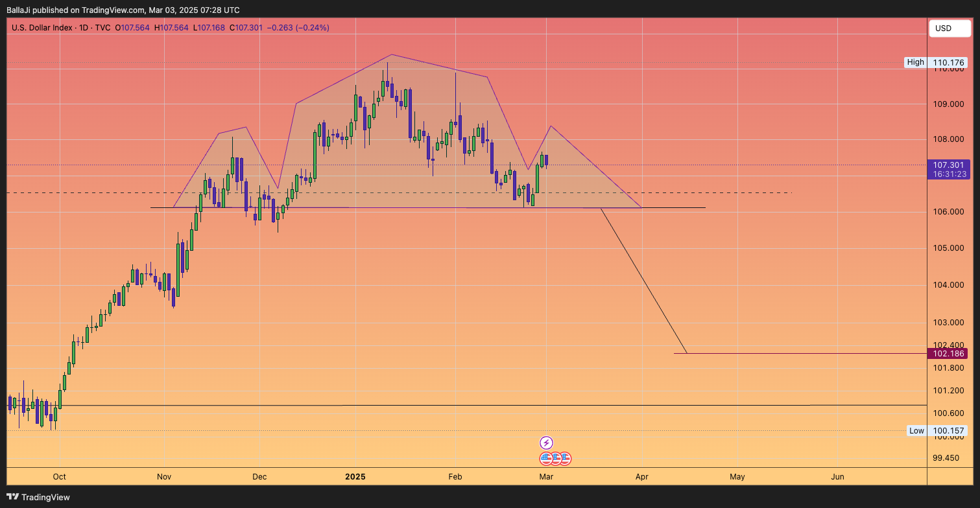Click the Mar label on the time axis

point(546,477)
